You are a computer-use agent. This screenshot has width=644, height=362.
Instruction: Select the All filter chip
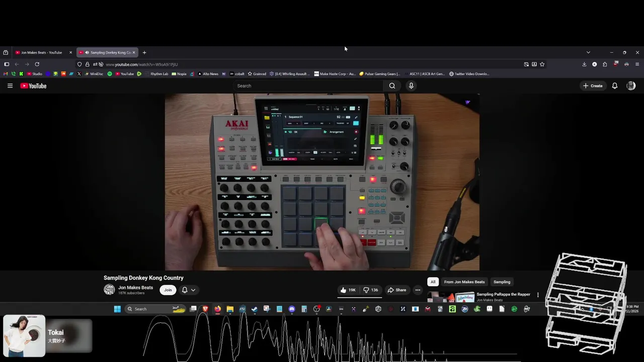(x=433, y=282)
